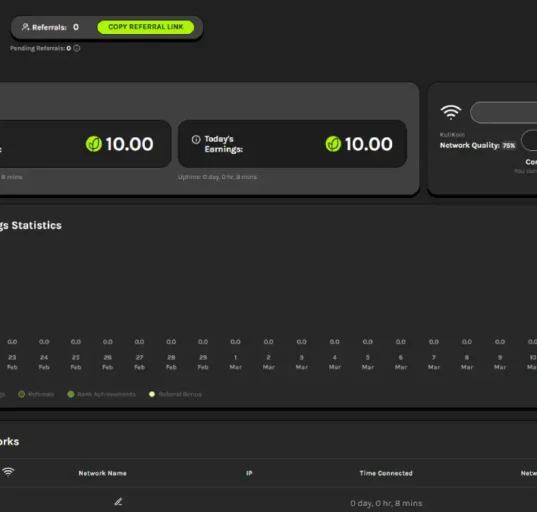The height and width of the screenshot is (512, 537).
Task: Click the 10.00 value in Today's Earnings
Action: coord(369,144)
